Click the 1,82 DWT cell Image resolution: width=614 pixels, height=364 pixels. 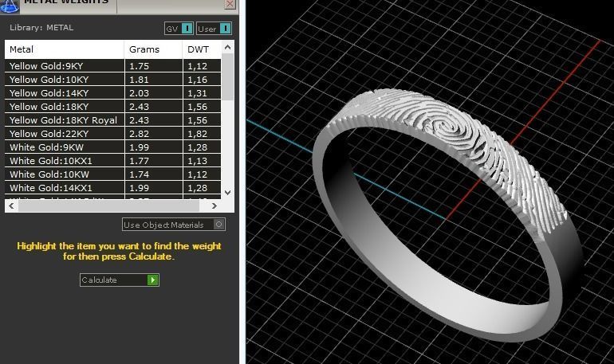(202, 134)
